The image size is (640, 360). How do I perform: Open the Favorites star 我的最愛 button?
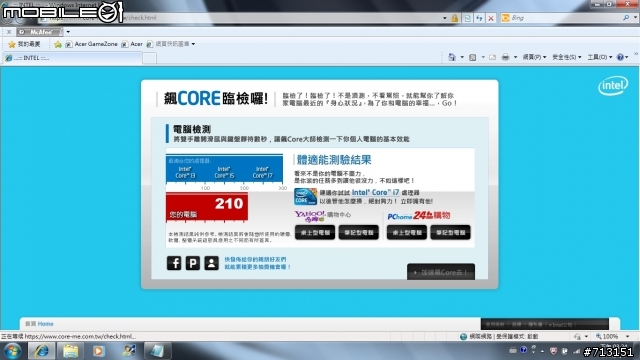coord(24,44)
